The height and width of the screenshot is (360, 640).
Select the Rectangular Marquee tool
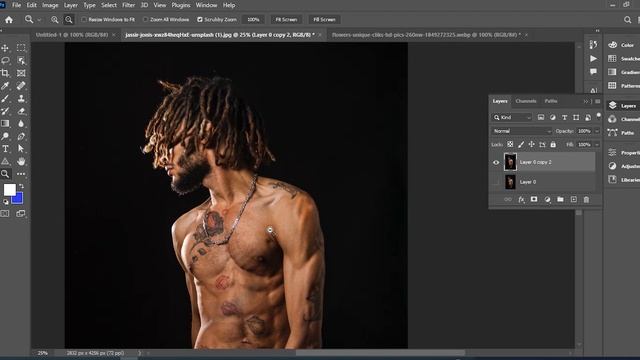click(x=21, y=48)
